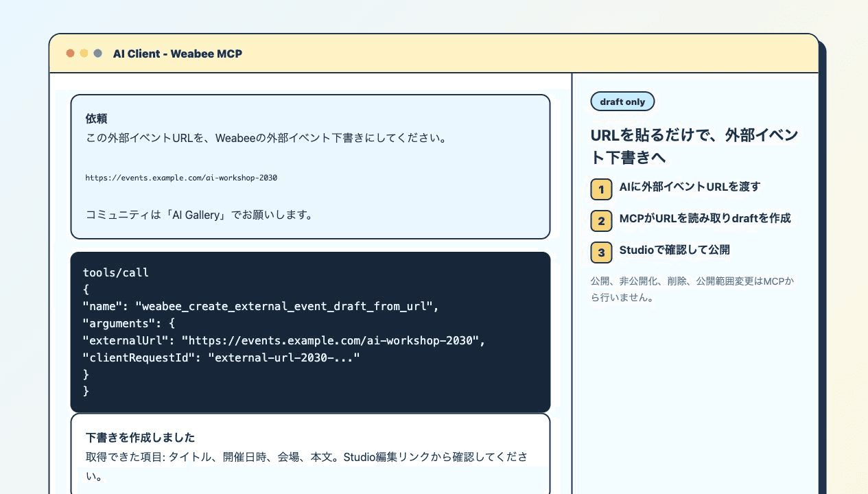Select step 1 number badge

(601, 189)
